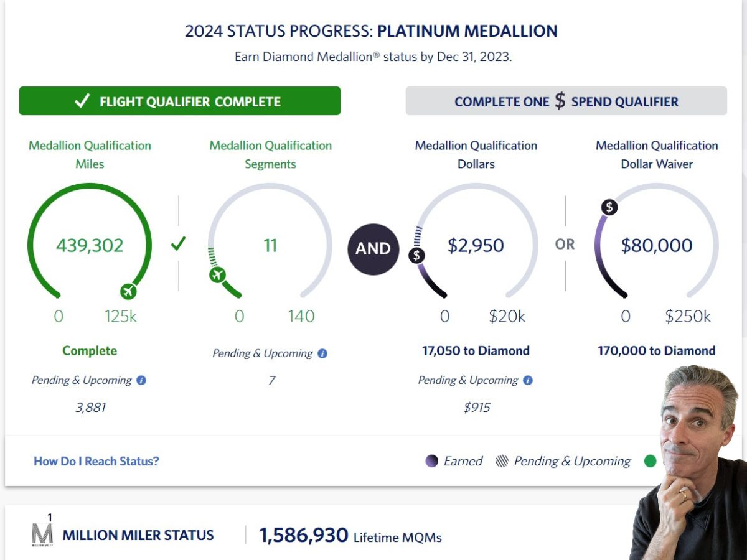Click the airplane marker on the Segments gauge
Image resolution: width=747 pixels, height=560 pixels.
click(217, 274)
